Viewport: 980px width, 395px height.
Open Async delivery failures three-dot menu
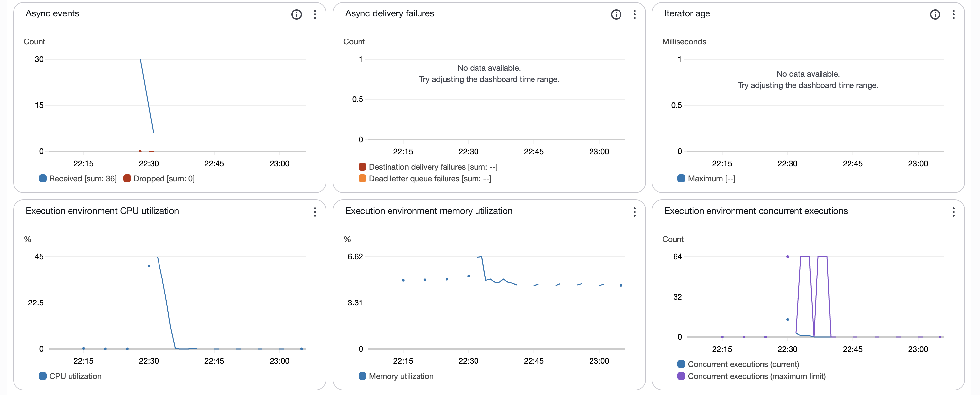click(x=634, y=14)
